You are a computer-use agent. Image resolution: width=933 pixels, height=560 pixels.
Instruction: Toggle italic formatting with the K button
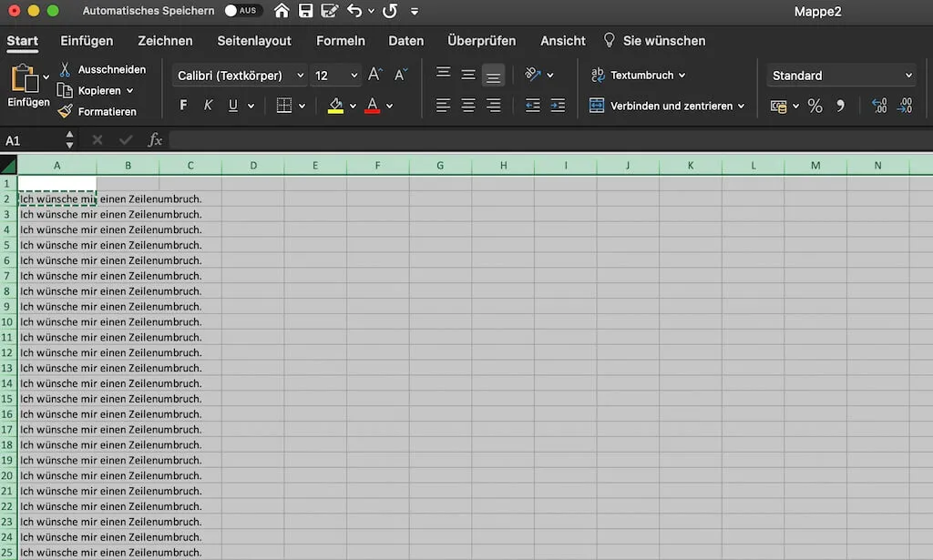pyautogui.click(x=208, y=105)
